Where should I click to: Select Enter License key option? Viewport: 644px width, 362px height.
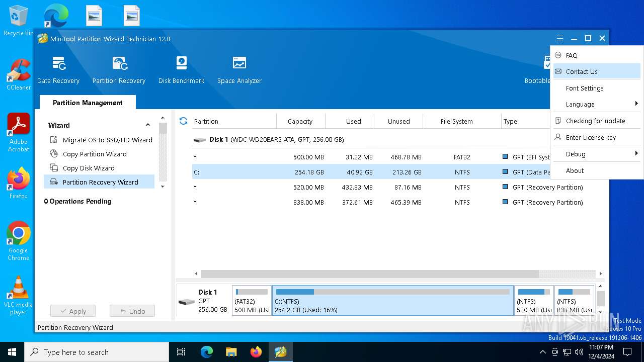[x=597, y=137]
